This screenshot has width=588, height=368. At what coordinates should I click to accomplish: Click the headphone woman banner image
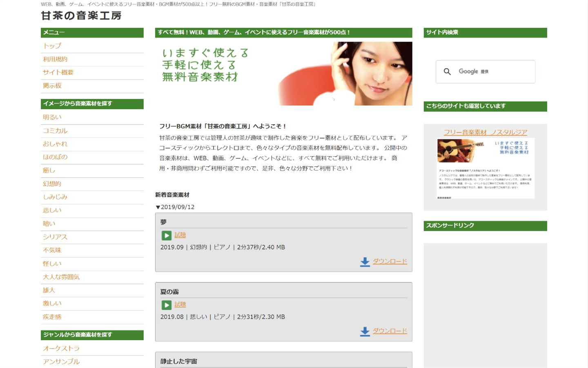[284, 74]
